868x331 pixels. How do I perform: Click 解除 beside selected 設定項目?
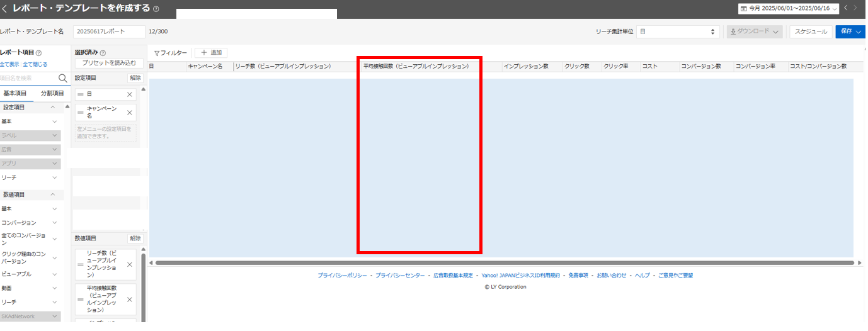pyautogui.click(x=135, y=78)
